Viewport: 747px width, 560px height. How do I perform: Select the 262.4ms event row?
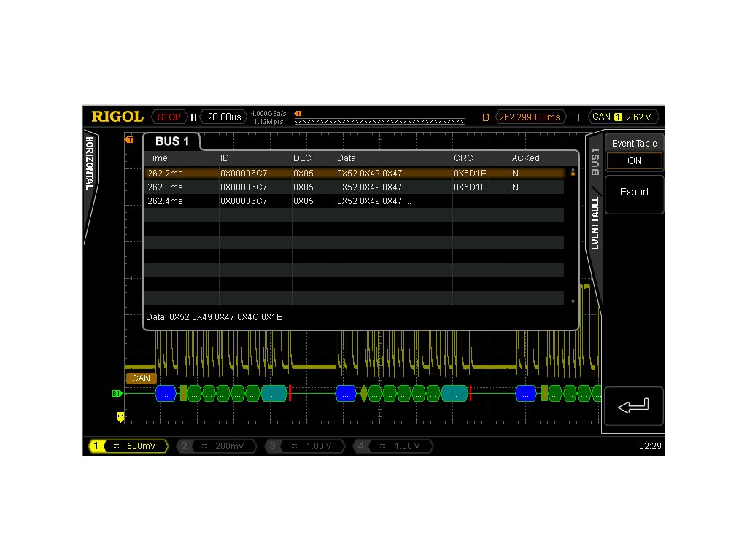click(x=354, y=201)
